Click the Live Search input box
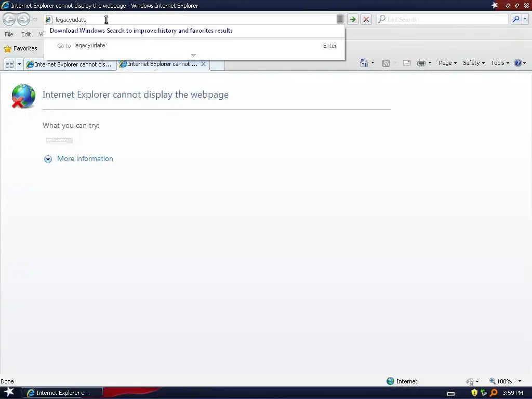The width and height of the screenshot is (532, 399). [442, 19]
